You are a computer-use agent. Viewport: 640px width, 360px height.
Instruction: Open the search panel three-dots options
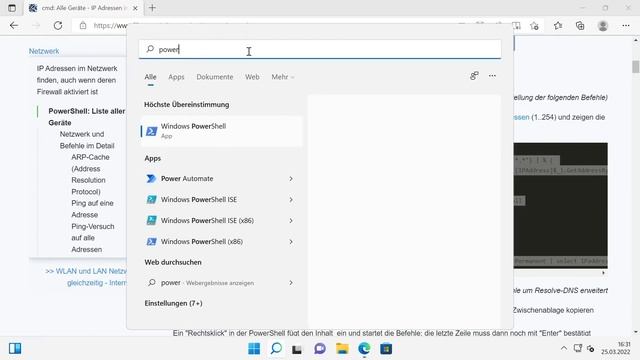492,76
